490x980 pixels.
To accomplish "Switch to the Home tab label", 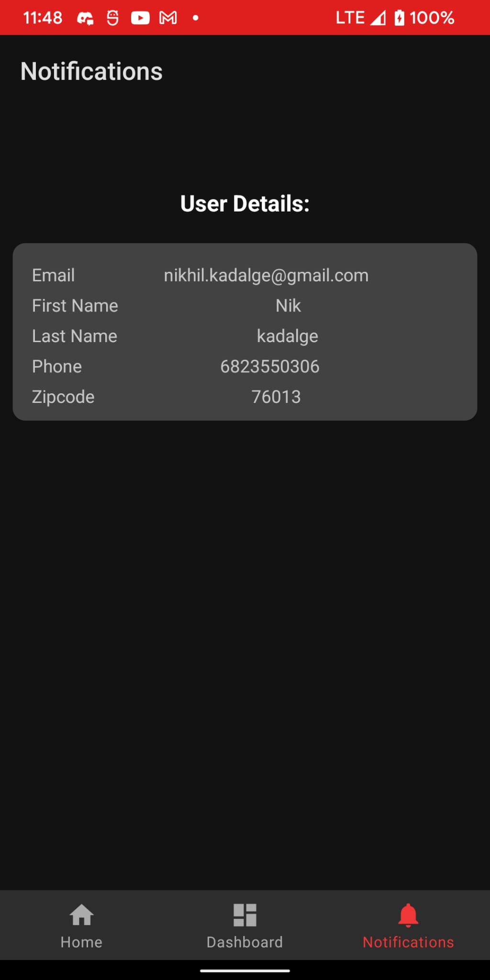I will click(x=81, y=942).
